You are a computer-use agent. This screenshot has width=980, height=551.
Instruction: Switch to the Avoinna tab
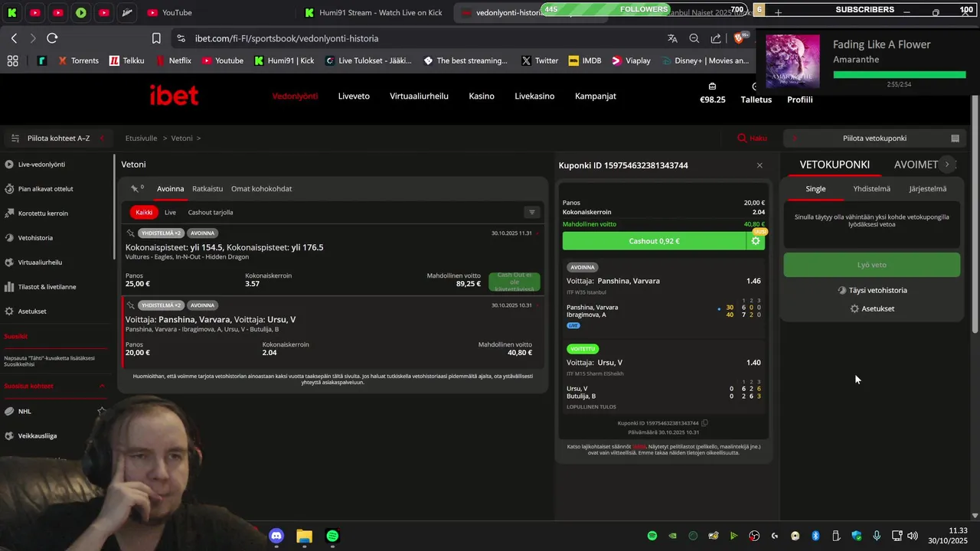click(x=170, y=189)
